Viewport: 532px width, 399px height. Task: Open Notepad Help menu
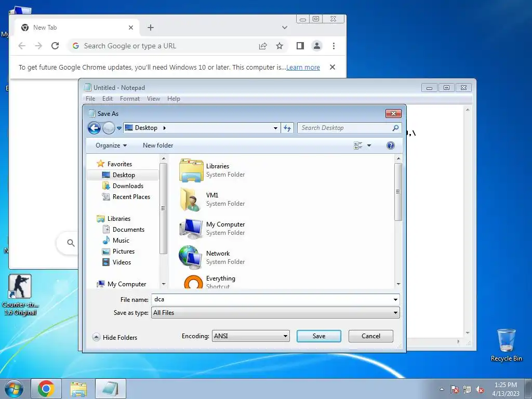(x=174, y=99)
